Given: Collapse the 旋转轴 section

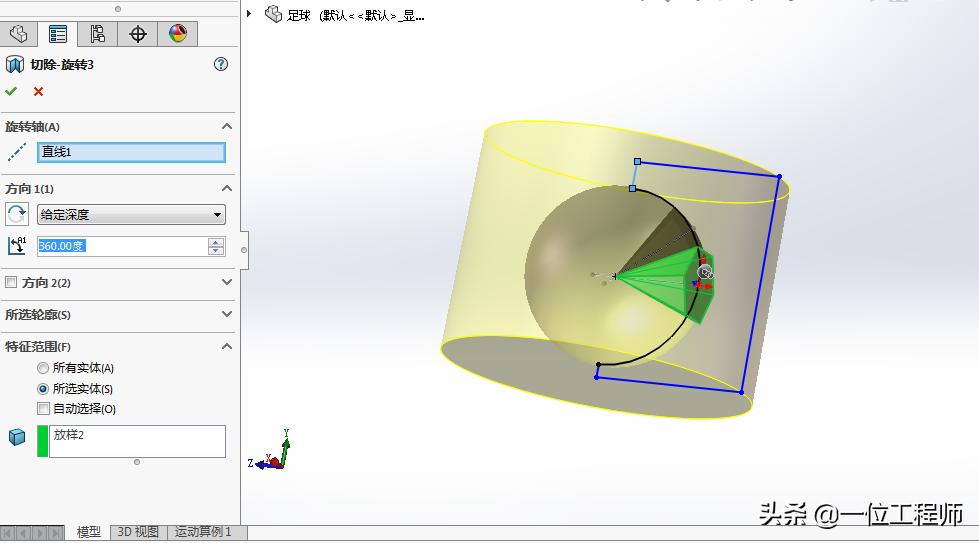Looking at the screenshot, I should pyautogui.click(x=226, y=127).
